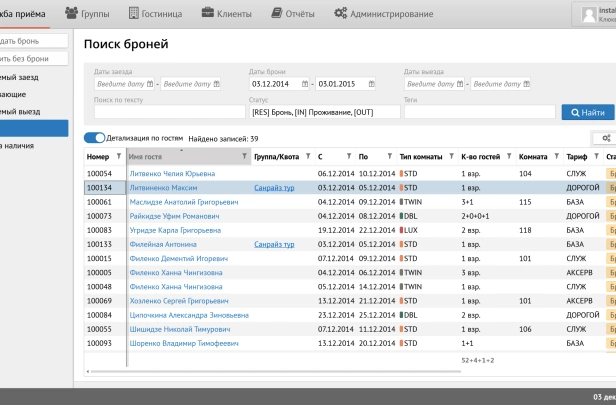616x405 pixels.
Task: Open filter for Группа/Квота column
Action: pos(306,157)
